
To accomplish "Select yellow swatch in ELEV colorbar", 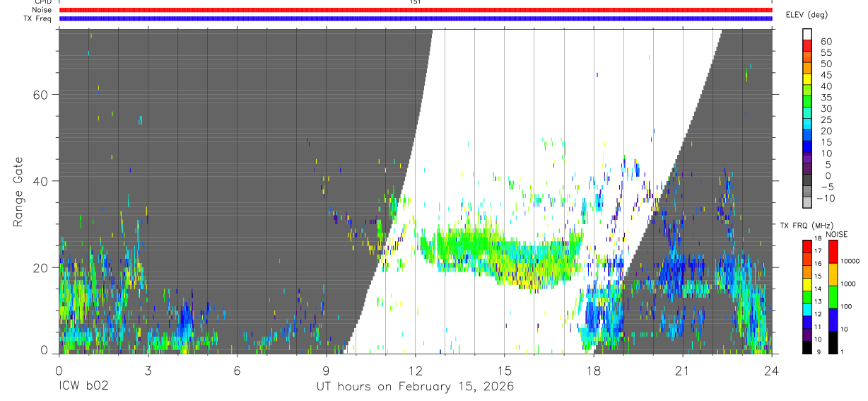I will click(x=807, y=79).
